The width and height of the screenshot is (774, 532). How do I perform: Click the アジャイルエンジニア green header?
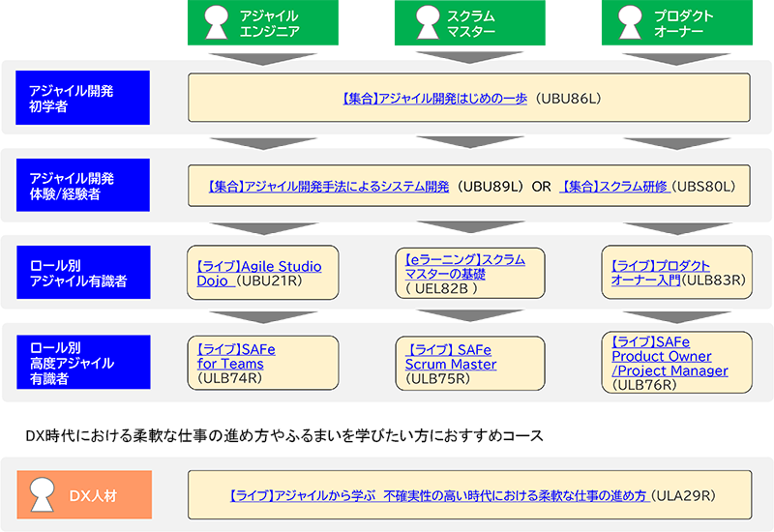(x=262, y=22)
